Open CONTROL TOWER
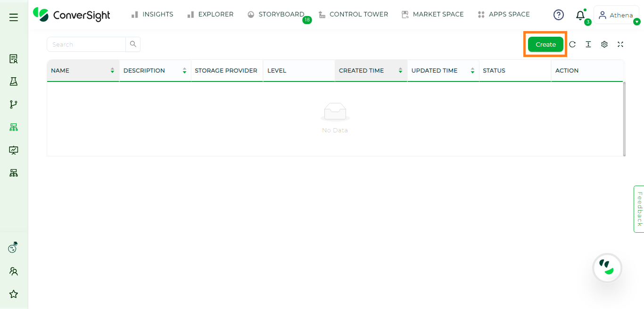The width and height of the screenshot is (644, 309). 353,15
